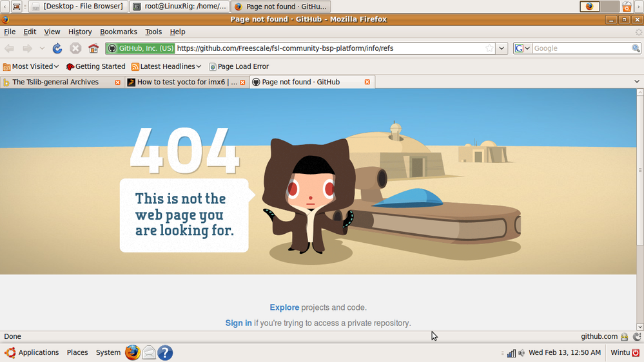Launch the mail client panel icon

click(x=149, y=352)
